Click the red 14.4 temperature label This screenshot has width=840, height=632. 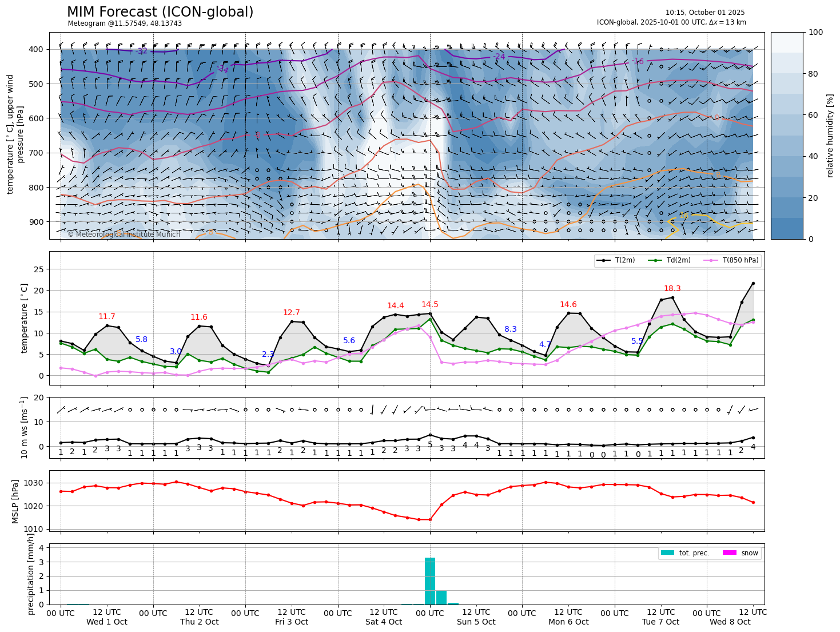[396, 306]
